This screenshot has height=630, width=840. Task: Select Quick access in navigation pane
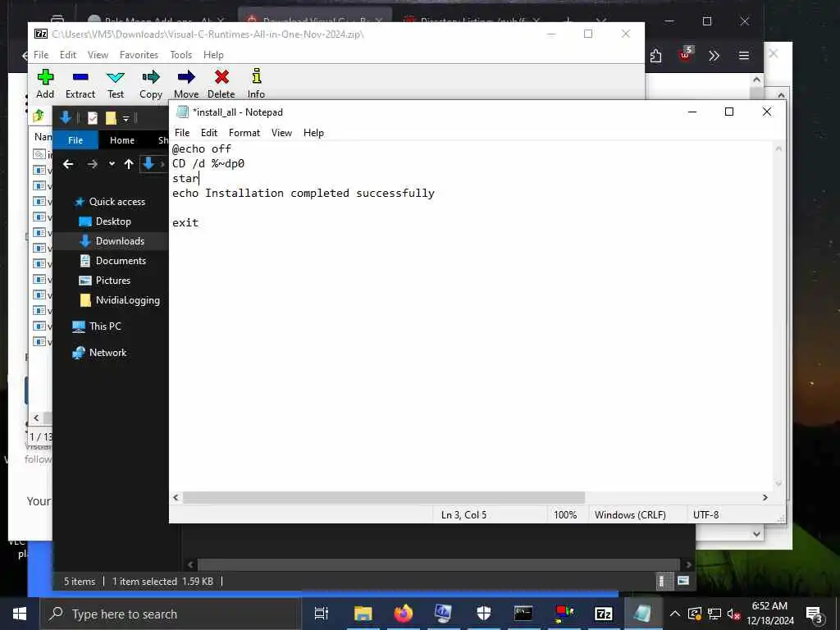pos(116,202)
